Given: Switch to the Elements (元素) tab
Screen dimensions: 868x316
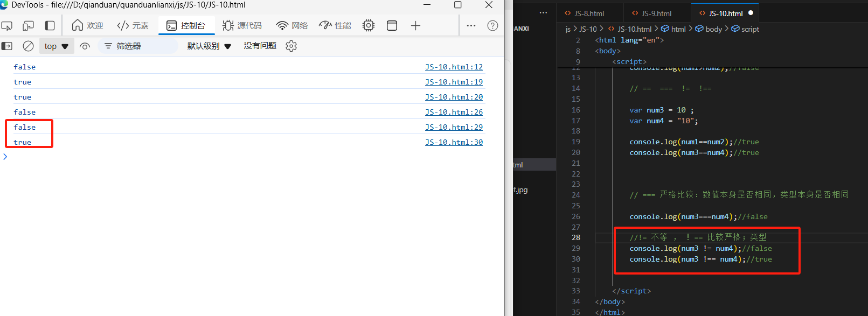Looking at the screenshot, I should (133, 26).
